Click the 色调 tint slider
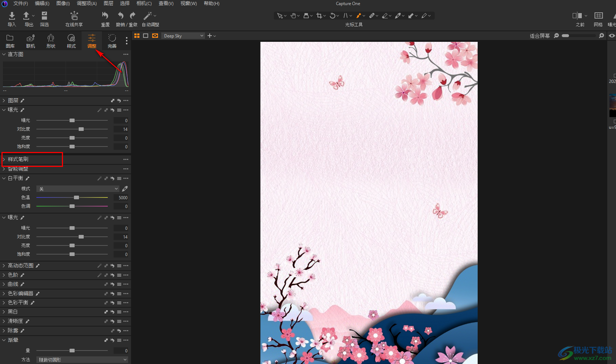Image resolution: width=616 pixels, height=364 pixels. [x=72, y=206]
